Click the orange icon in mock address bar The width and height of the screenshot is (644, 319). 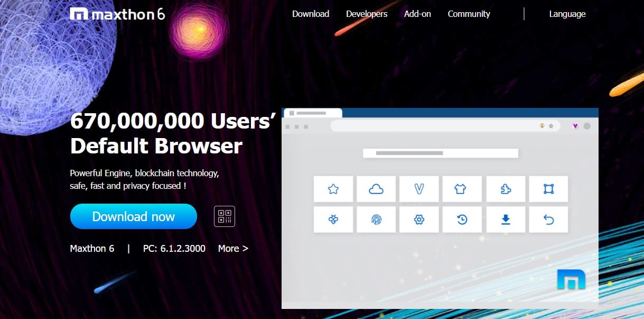542,126
